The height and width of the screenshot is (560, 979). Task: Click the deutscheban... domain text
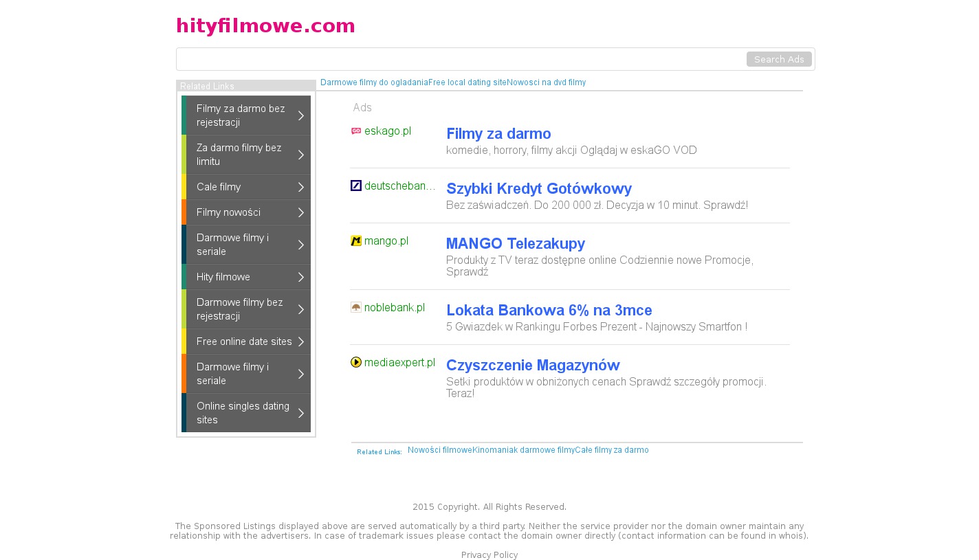point(400,186)
